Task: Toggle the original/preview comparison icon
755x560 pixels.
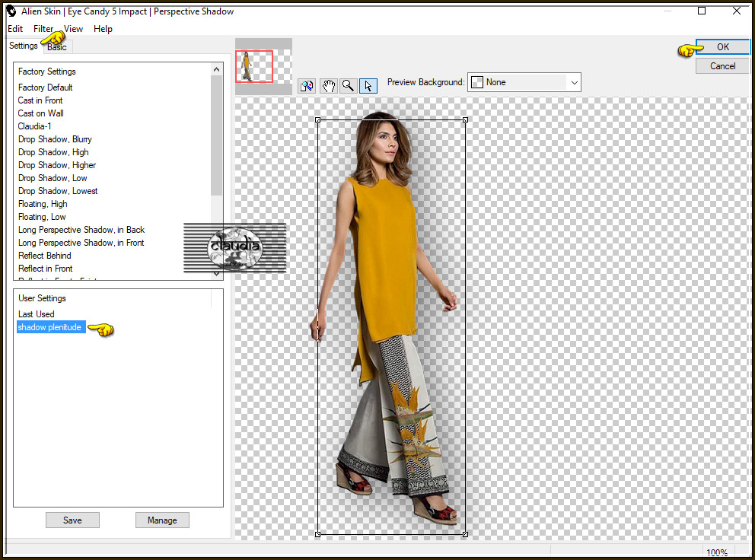Action: (x=307, y=86)
